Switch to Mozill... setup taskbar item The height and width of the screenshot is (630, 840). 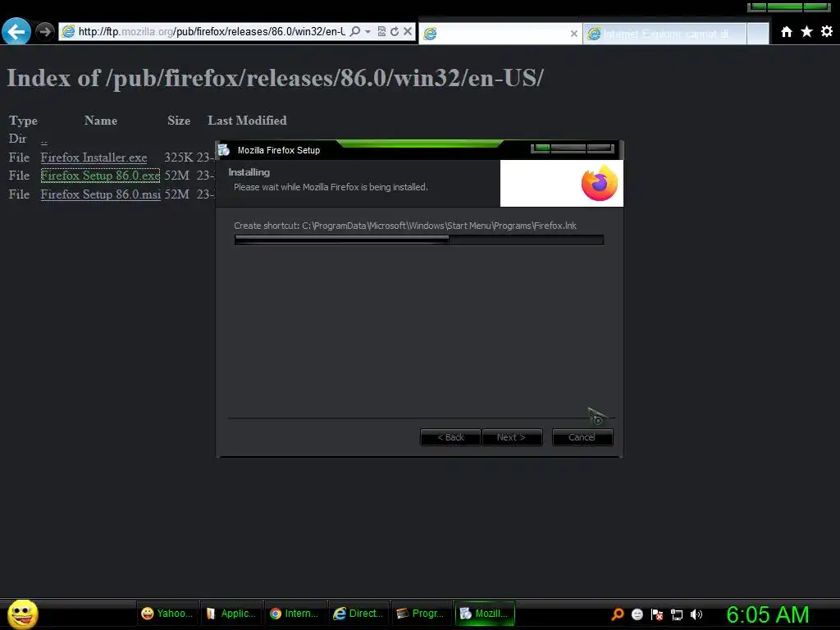[x=486, y=614]
